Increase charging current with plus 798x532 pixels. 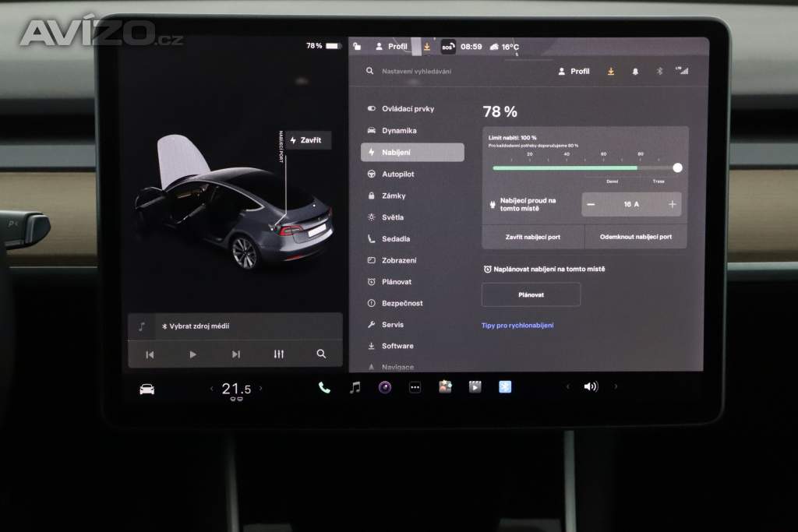pyautogui.click(x=672, y=204)
